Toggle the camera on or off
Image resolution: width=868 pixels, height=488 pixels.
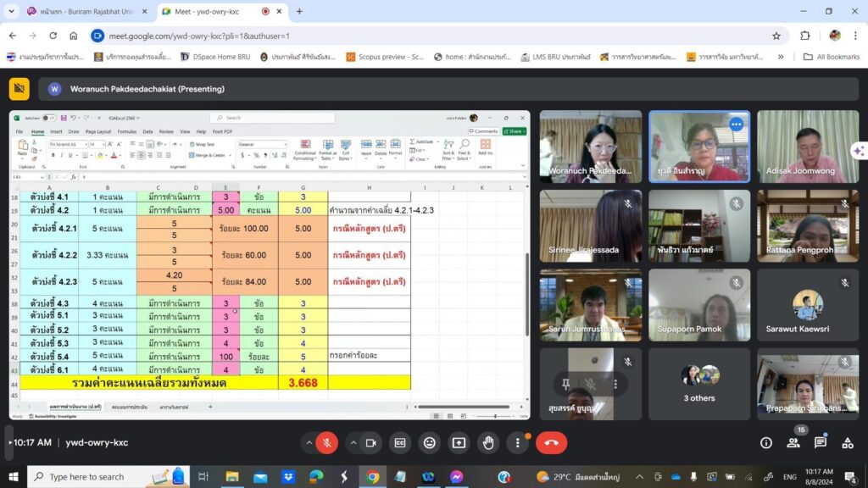(371, 442)
